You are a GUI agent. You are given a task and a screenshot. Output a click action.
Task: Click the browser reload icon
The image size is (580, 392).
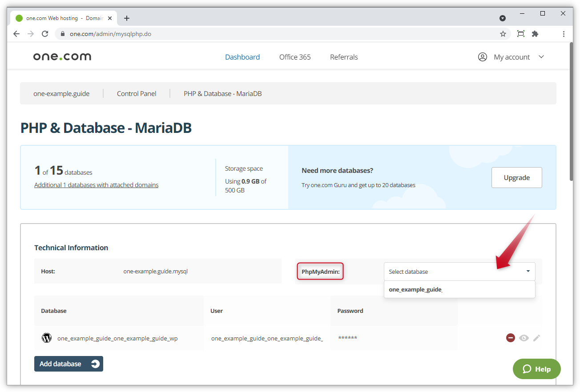pos(45,34)
